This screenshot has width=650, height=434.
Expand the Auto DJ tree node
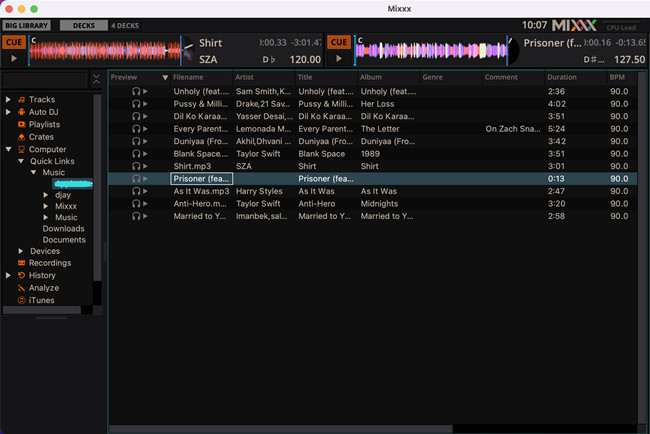point(8,112)
